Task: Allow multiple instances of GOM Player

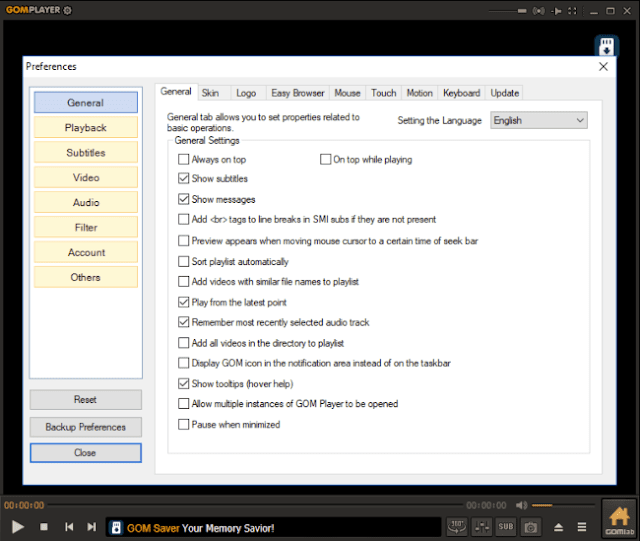Action: click(184, 404)
